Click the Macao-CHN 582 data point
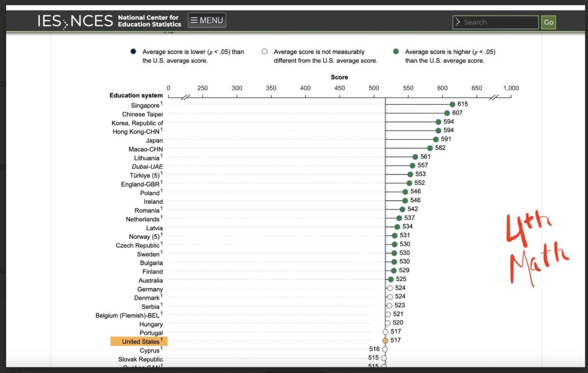This screenshot has width=588, height=373. click(x=430, y=148)
